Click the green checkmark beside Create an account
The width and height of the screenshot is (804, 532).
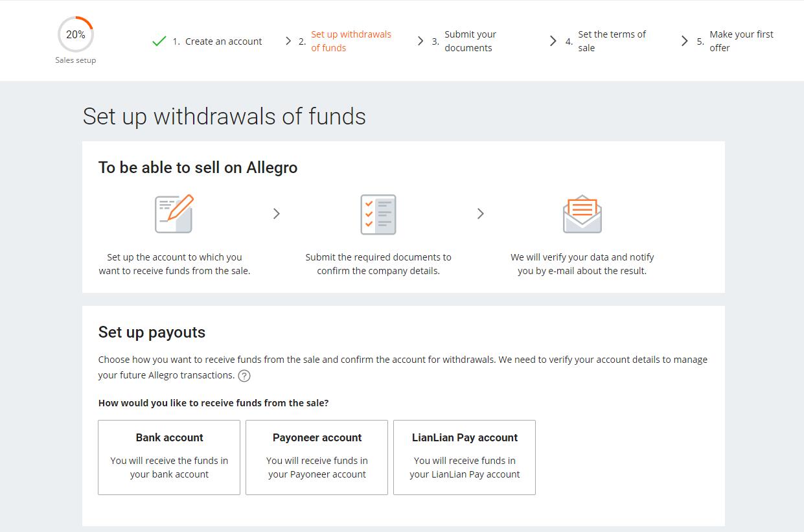coord(158,40)
